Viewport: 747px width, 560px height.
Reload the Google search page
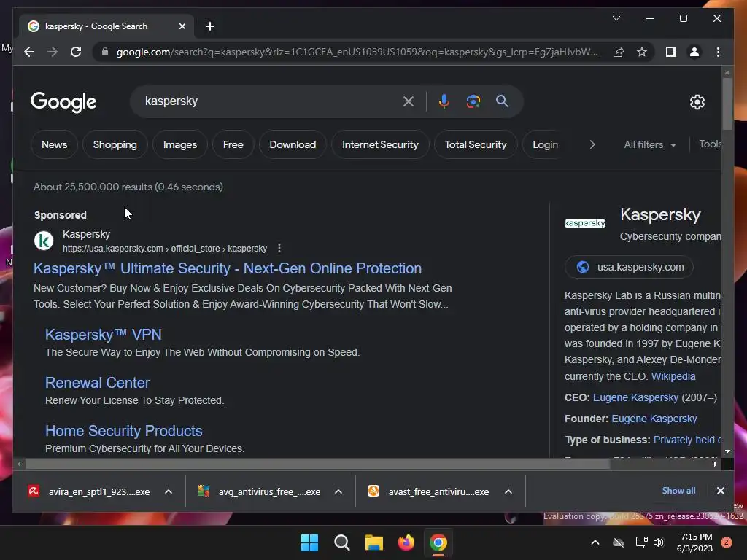click(x=76, y=52)
